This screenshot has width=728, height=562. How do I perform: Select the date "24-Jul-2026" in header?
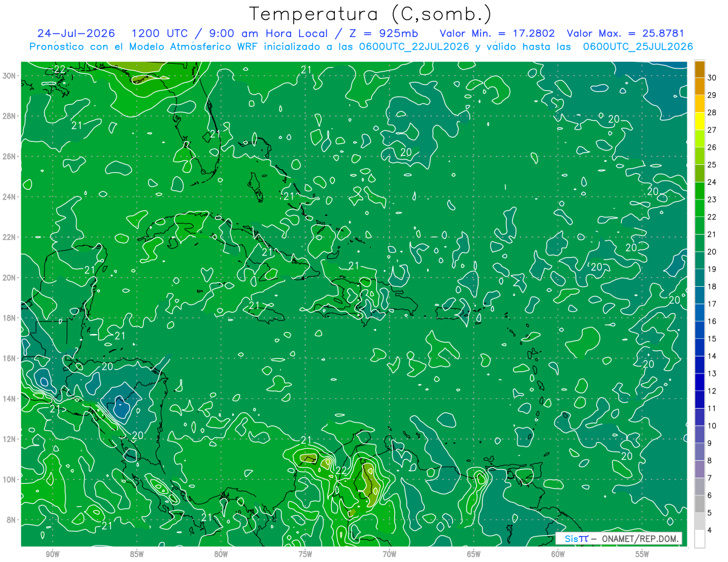[x=77, y=33]
